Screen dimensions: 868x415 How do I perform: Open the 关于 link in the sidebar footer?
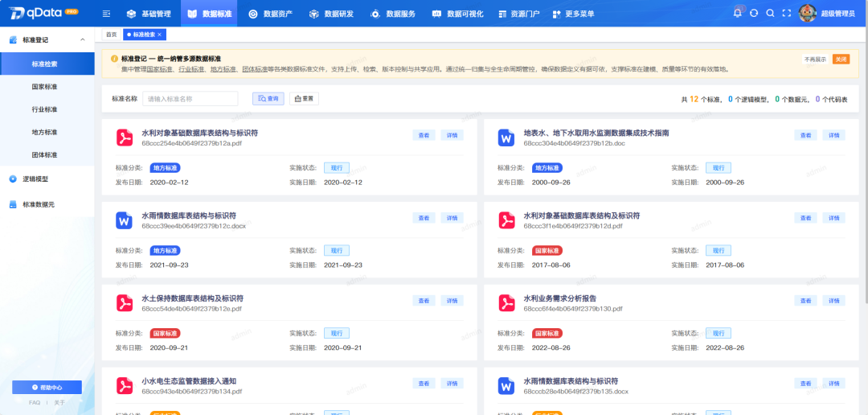tap(59, 403)
